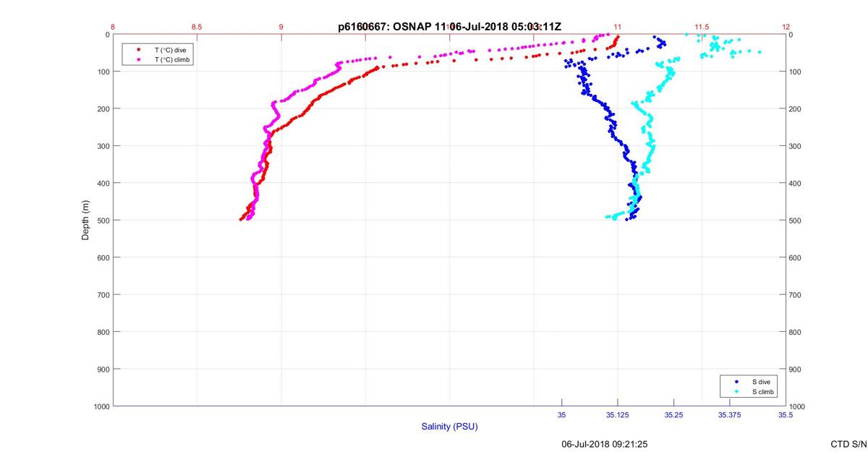Click the 500 tick on left depth axis
Screen dimensions: 868x457
pos(103,221)
